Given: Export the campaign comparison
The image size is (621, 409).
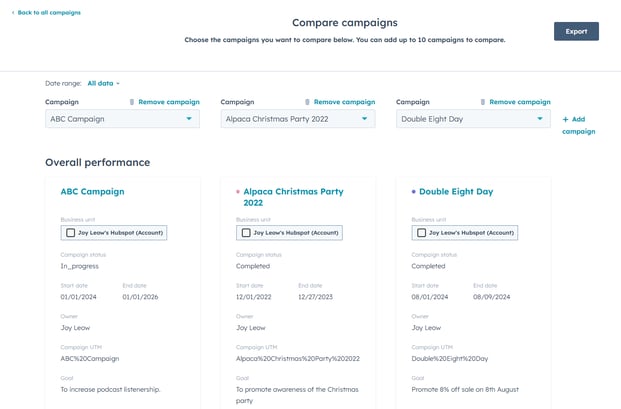Looking at the screenshot, I should [x=576, y=31].
